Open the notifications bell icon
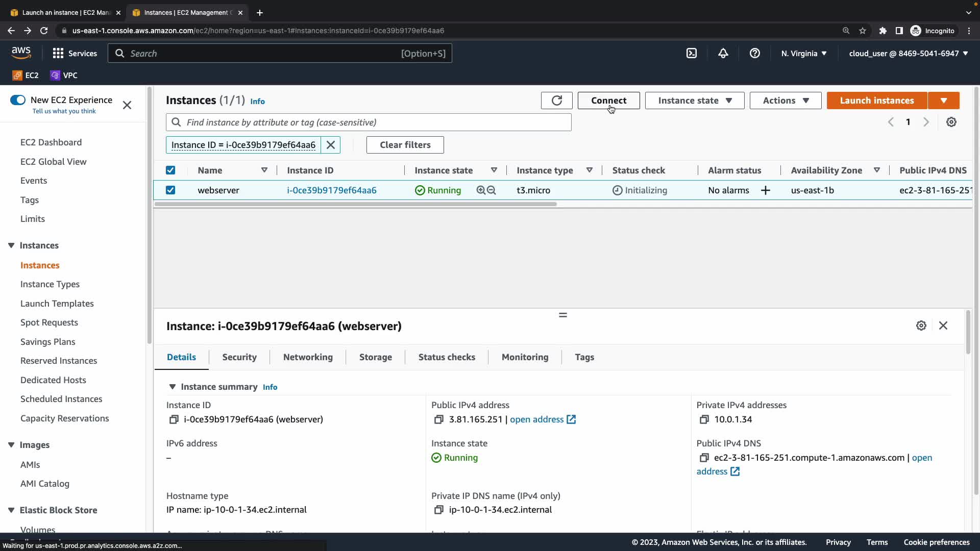Screen dimensions: 980x551 pos(723,54)
